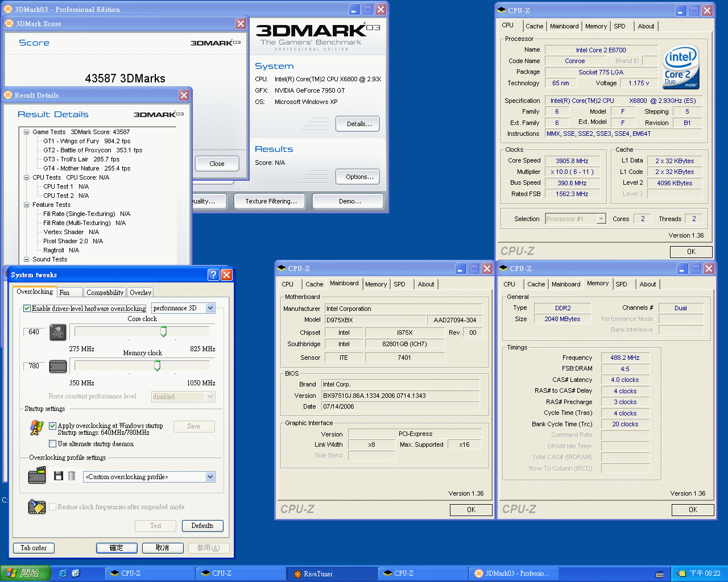Click the 確定 button in System tweaks

pyautogui.click(x=117, y=548)
